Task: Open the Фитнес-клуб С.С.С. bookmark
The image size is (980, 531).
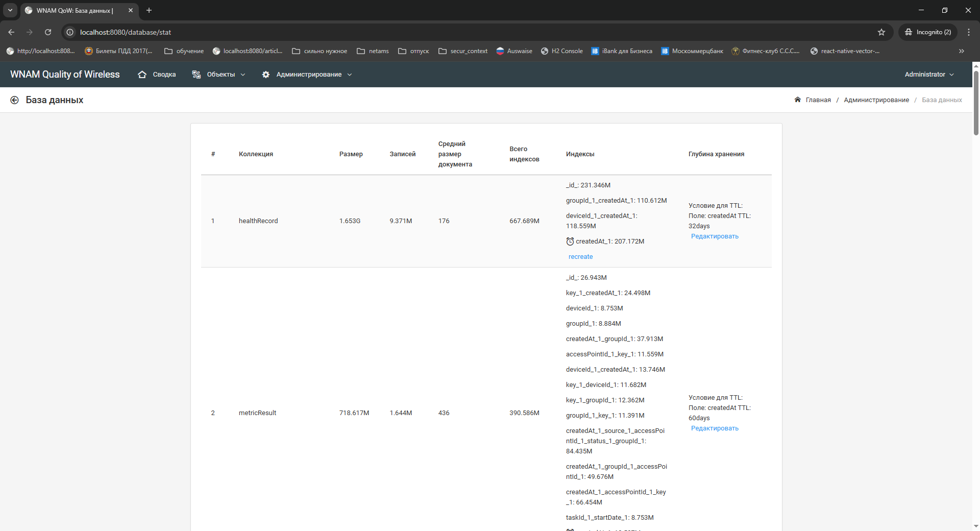Action: pyautogui.click(x=766, y=51)
